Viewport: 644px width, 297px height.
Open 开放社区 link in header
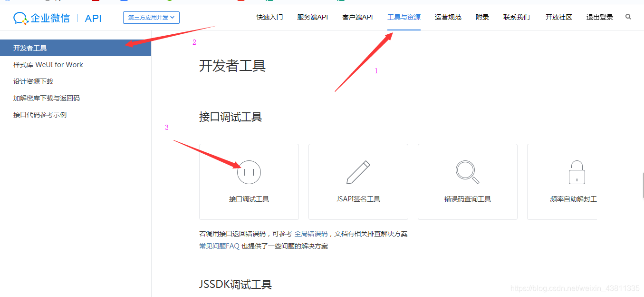click(x=559, y=17)
